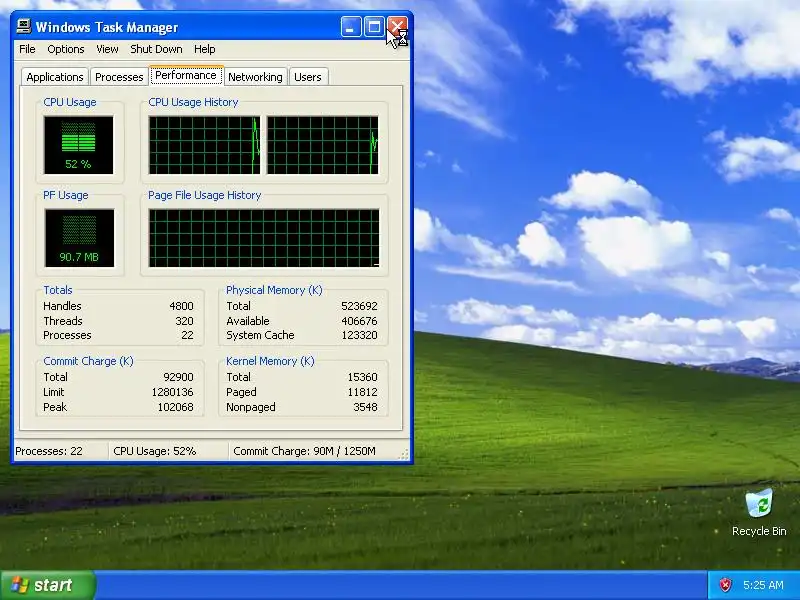Close the Windows Task Manager window
The width and height of the screenshot is (800, 600).
coord(397,27)
